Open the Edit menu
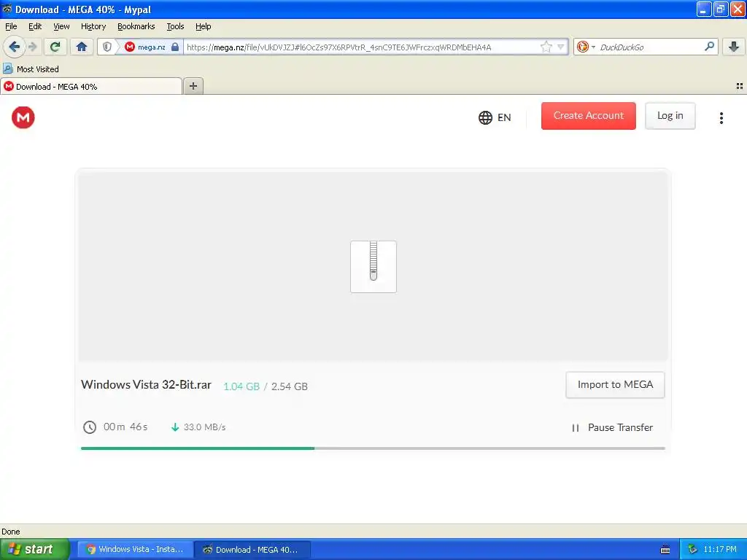The height and width of the screenshot is (560, 747). pyautogui.click(x=35, y=26)
